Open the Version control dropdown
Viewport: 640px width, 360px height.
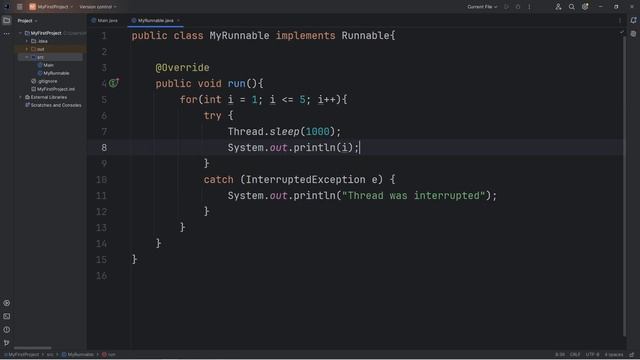coord(98,7)
